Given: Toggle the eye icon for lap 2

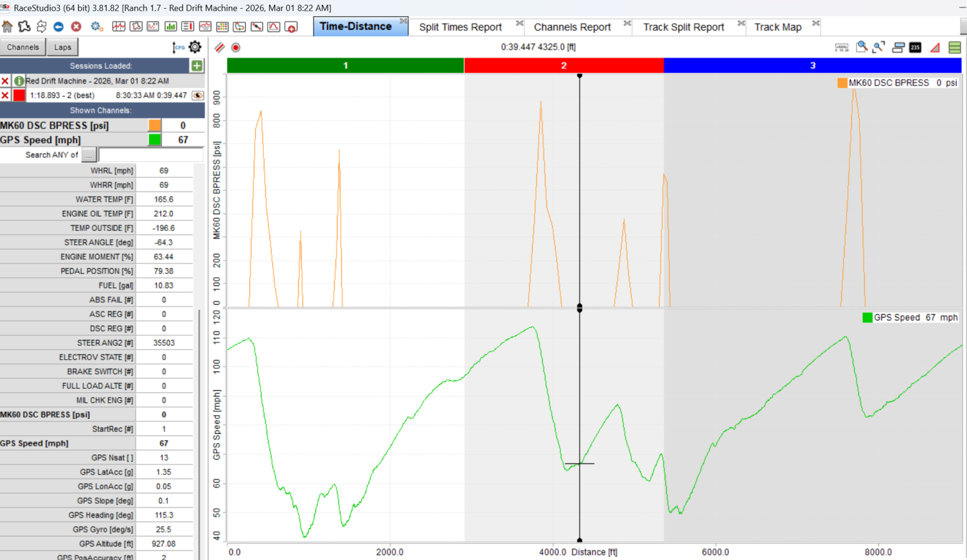Looking at the screenshot, I should [197, 95].
